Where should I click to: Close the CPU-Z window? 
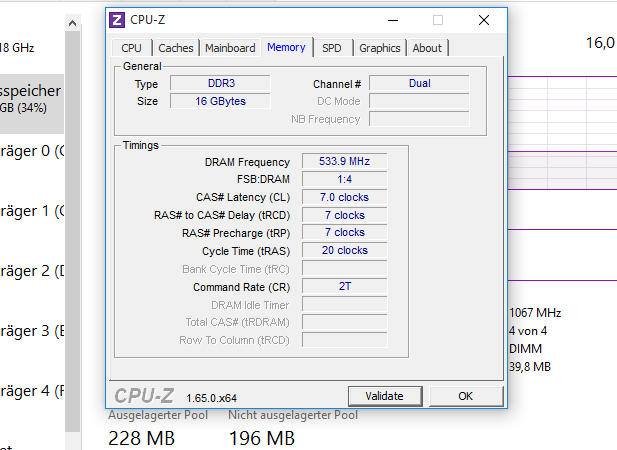tap(484, 20)
